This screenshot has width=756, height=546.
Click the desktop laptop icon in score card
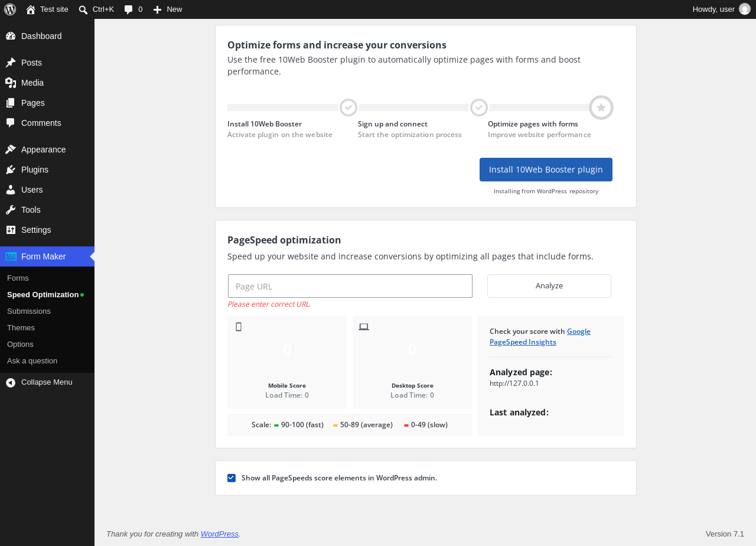point(364,327)
